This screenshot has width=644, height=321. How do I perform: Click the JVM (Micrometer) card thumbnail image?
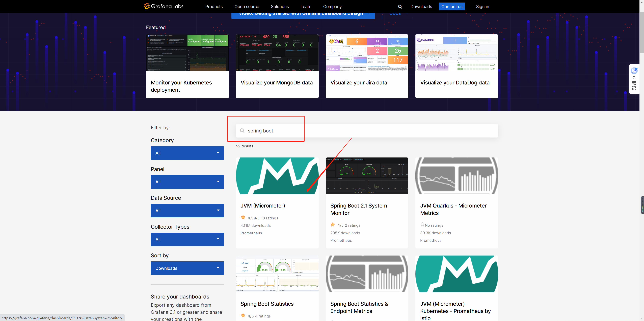[277, 176]
